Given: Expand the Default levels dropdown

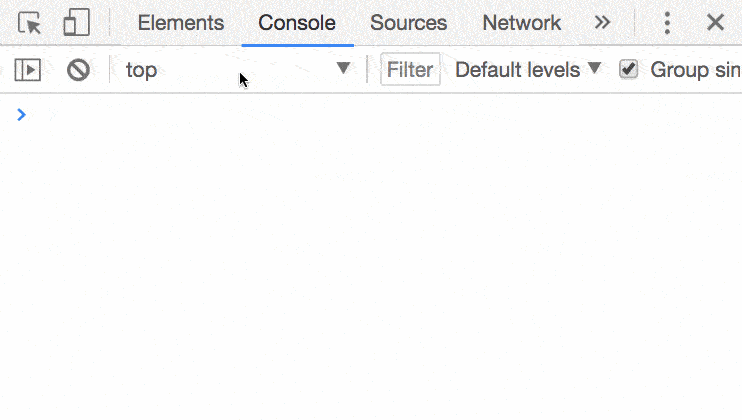Looking at the screenshot, I should pos(527,70).
